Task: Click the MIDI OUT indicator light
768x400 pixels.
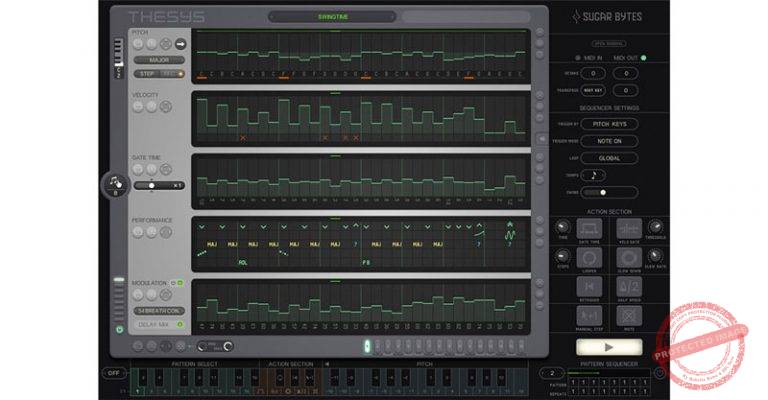Action: [644, 58]
